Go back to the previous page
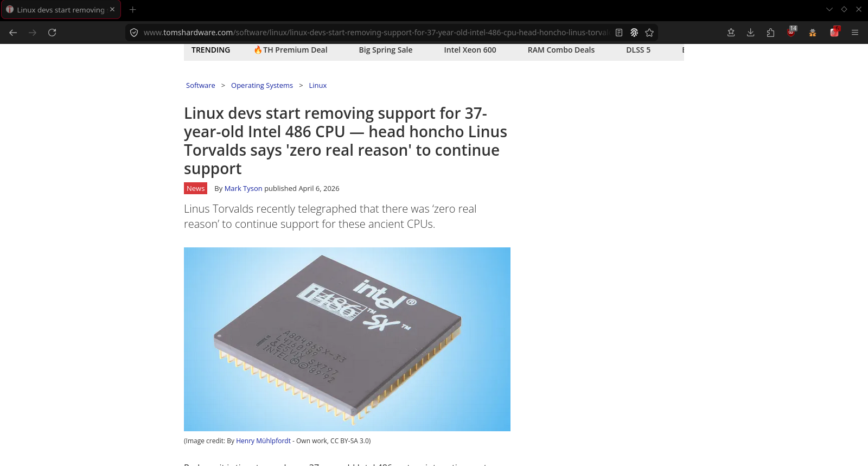Image resolution: width=868 pixels, height=466 pixels. pyautogui.click(x=13, y=33)
